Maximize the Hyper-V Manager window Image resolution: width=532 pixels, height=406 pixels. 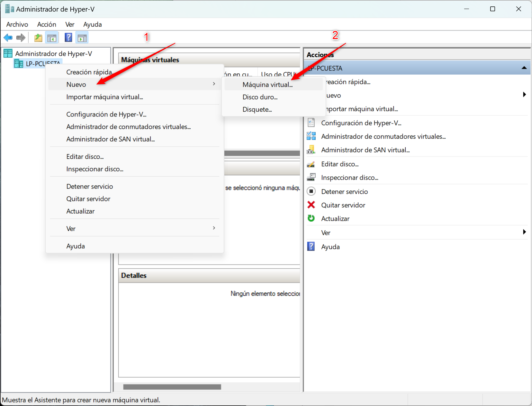[x=492, y=9]
